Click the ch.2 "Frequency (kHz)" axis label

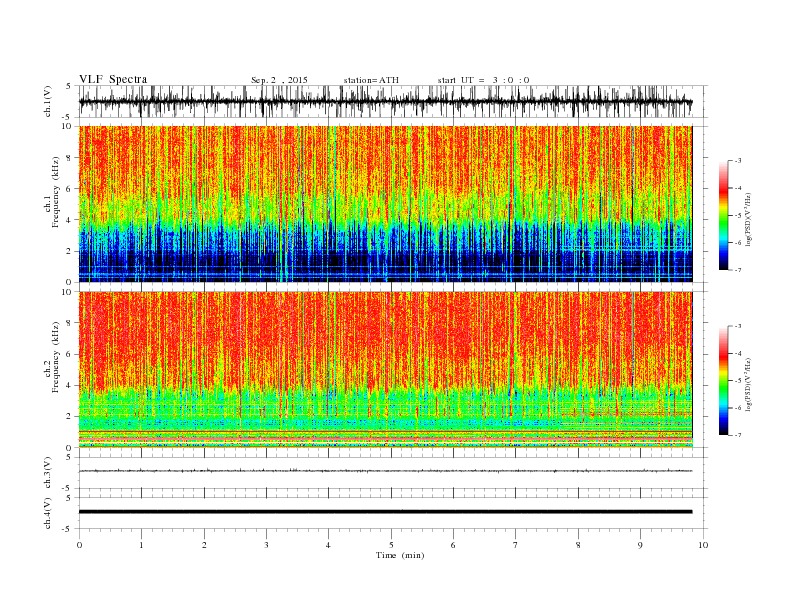pyautogui.click(x=55, y=357)
